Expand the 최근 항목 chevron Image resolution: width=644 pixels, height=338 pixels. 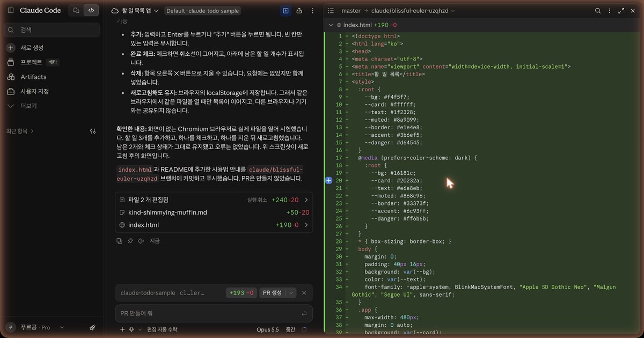point(32,131)
